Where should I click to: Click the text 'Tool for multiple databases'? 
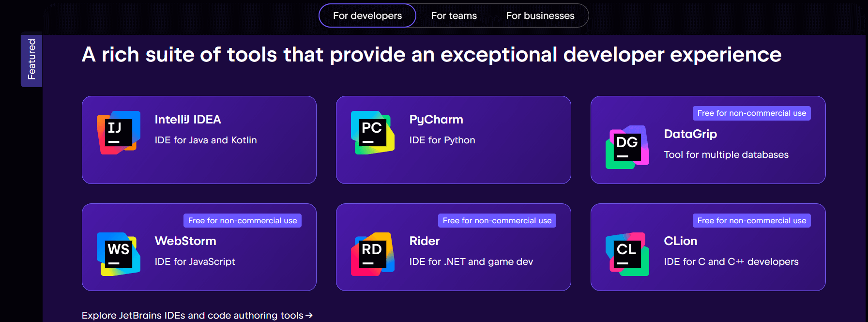tap(726, 155)
